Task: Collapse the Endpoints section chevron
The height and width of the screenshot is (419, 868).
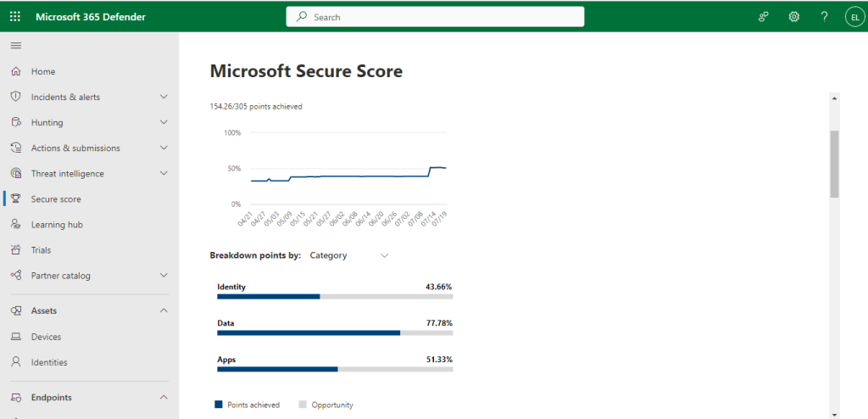Action: tap(164, 398)
